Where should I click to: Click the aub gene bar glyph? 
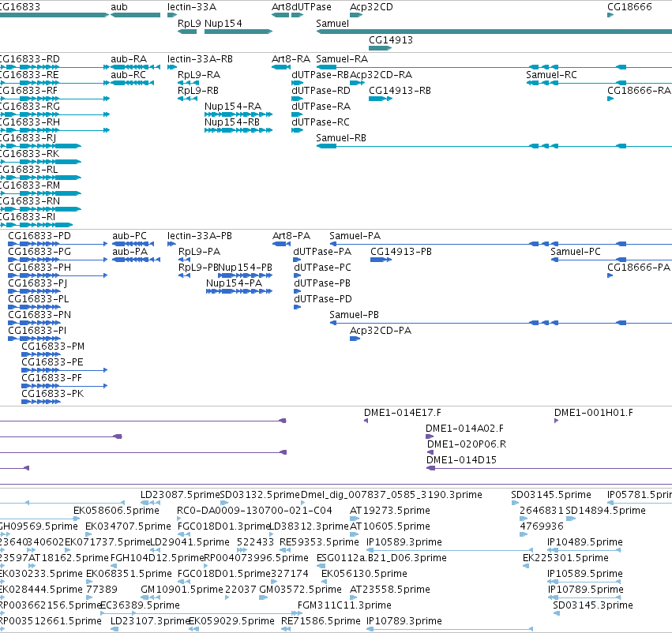(x=136, y=15)
